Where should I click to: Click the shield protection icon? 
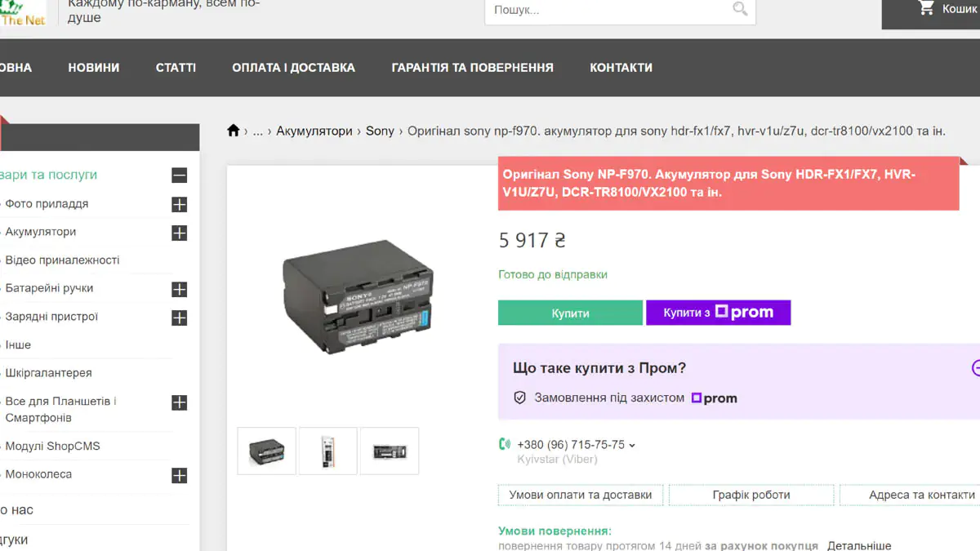tap(519, 398)
